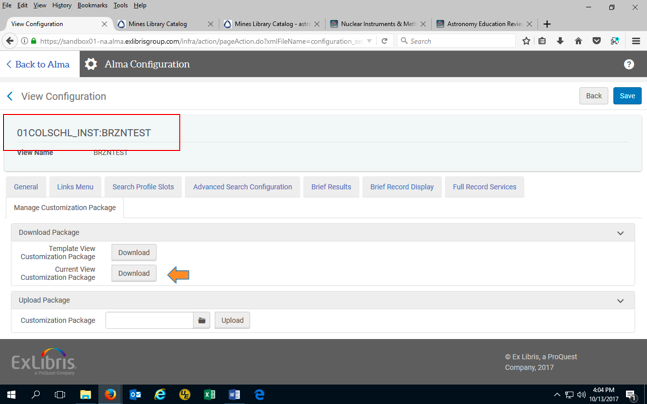The width and height of the screenshot is (647, 404).
Task: Open the Help menu
Action: coord(140,5)
